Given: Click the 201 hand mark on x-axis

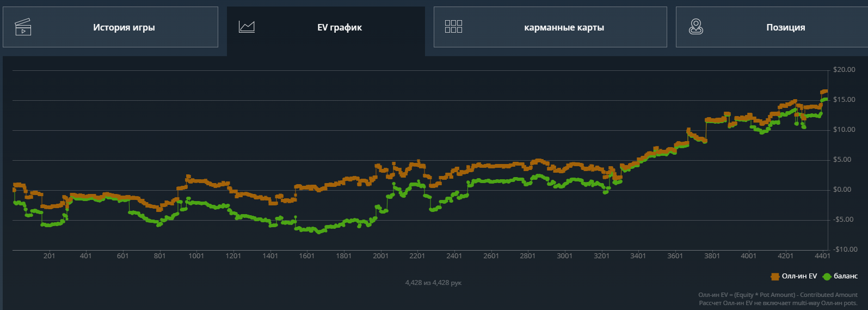Looking at the screenshot, I should click(x=49, y=256).
